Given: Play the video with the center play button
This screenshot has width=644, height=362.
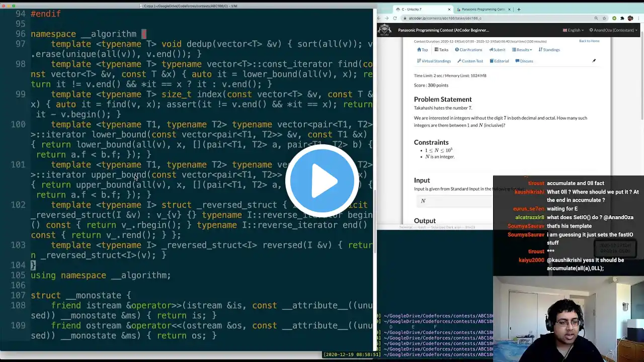Looking at the screenshot, I should pos(322,181).
